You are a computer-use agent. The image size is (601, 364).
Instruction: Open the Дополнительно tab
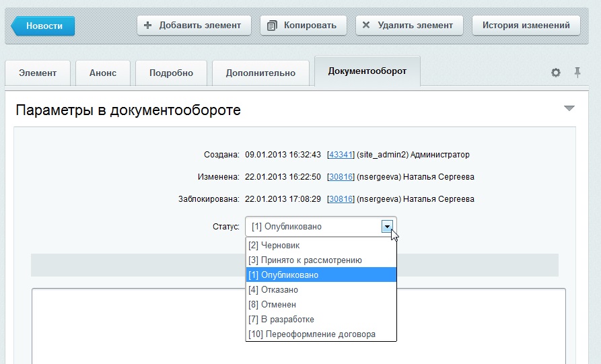(260, 73)
